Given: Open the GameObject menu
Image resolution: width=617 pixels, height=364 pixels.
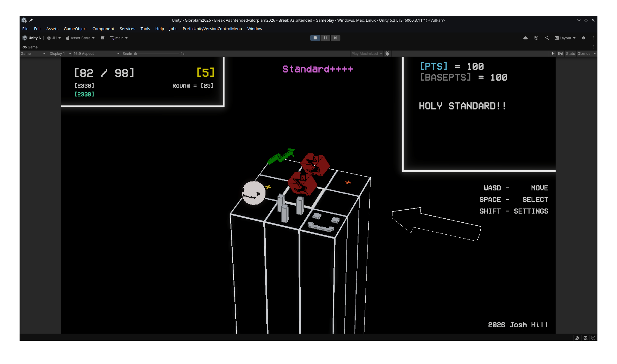Looking at the screenshot, I should pyautogui.click(x=75, y=29).
